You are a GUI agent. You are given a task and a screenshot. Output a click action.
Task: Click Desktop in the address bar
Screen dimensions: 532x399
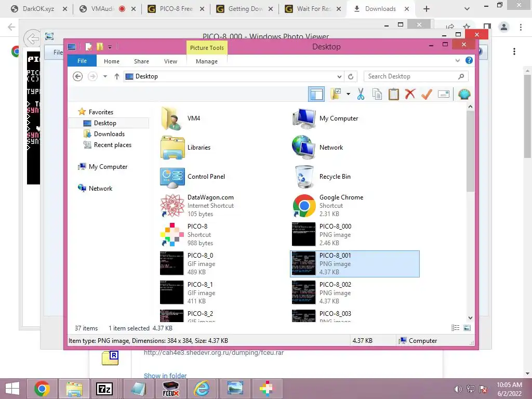(x=147, y=76)
